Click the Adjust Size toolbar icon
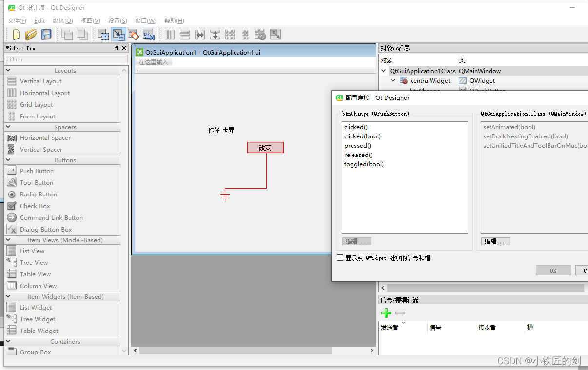Screen dimensions: 588x370 [275, 35]
